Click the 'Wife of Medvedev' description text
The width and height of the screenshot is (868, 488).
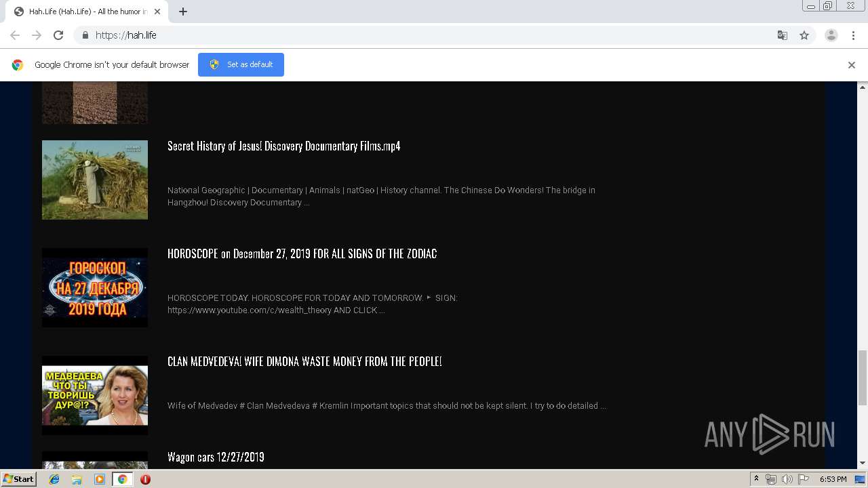[x=387, y=406]
